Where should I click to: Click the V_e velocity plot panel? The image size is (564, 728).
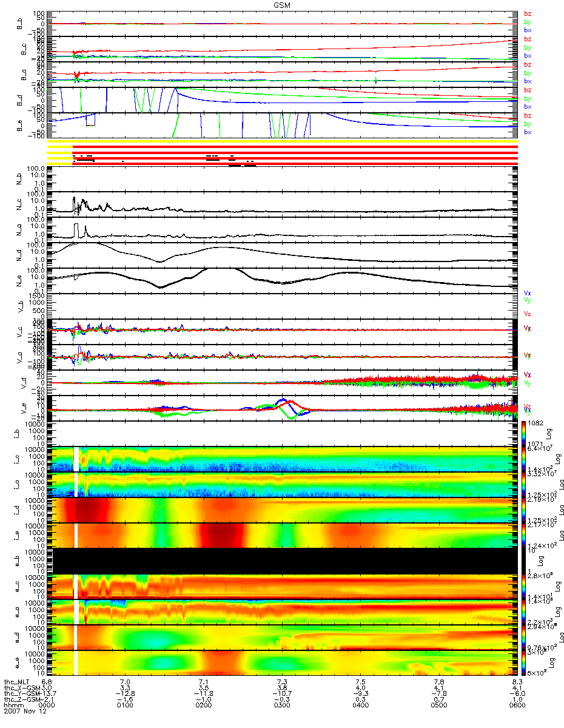[281, 408]
